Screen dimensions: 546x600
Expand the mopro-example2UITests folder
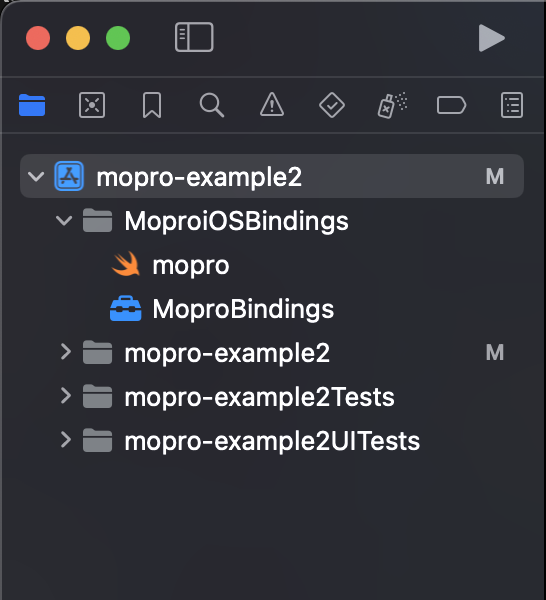coord(66,440)
